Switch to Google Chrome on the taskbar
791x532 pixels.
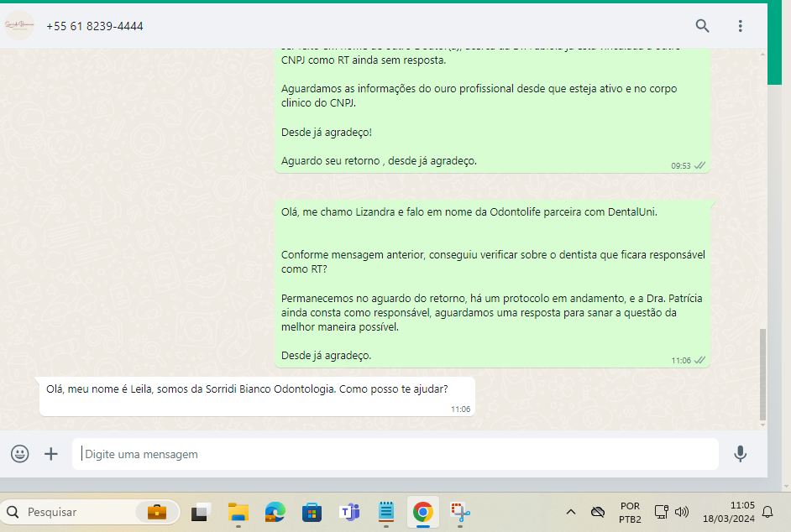tap(422, 513)
